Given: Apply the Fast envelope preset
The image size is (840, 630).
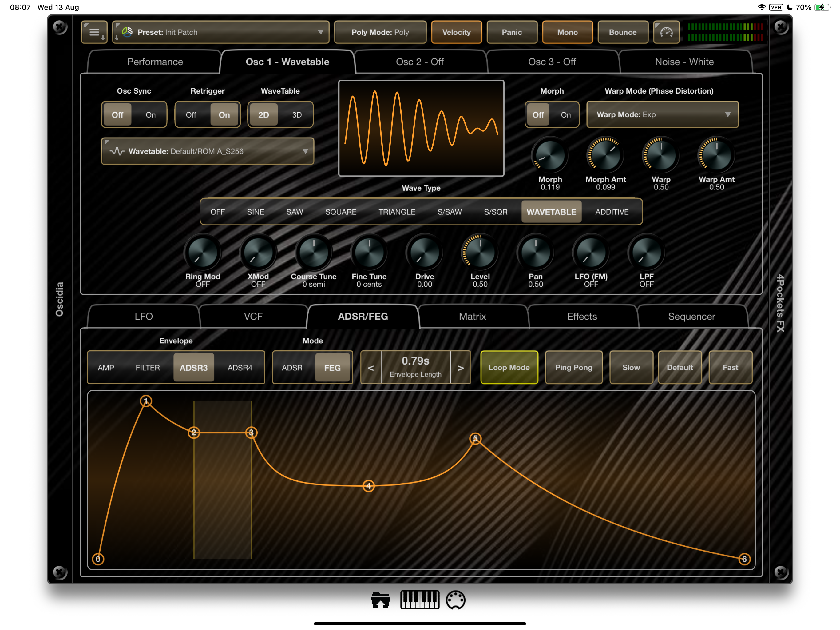Looking at the screenshot, I should click(730, 367).
